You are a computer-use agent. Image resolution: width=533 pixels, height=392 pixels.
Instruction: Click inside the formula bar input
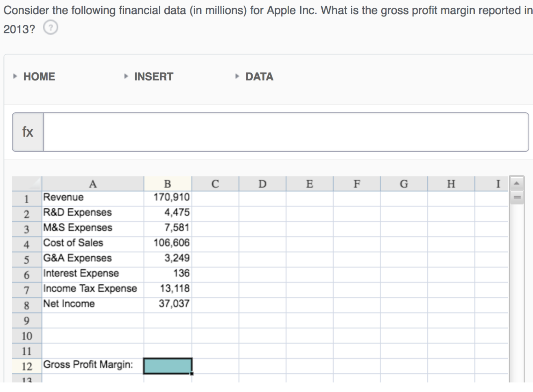286,132
